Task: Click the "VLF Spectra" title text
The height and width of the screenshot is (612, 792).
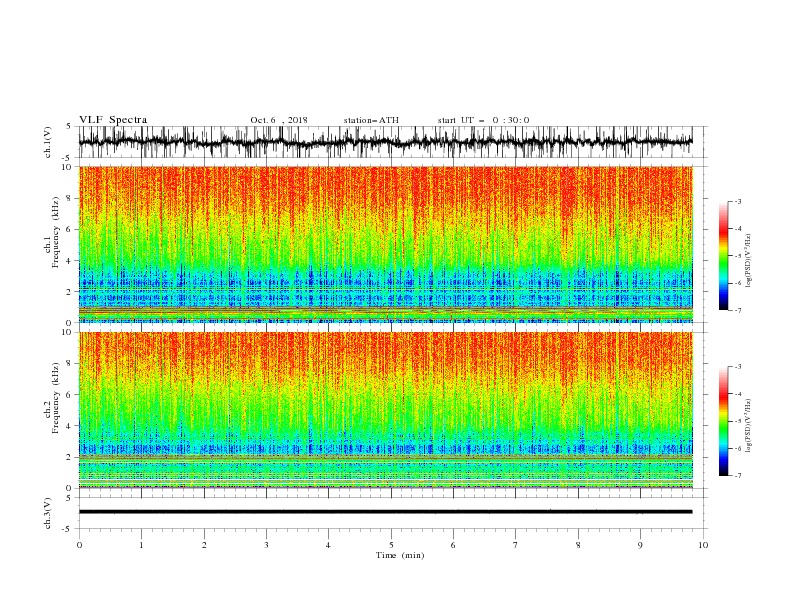Action: point(113,120)
